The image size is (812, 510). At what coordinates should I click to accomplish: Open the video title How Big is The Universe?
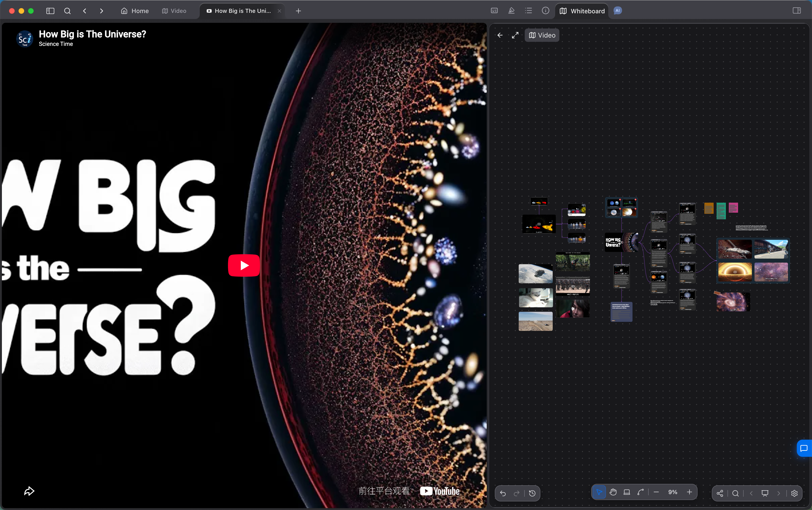92,34
